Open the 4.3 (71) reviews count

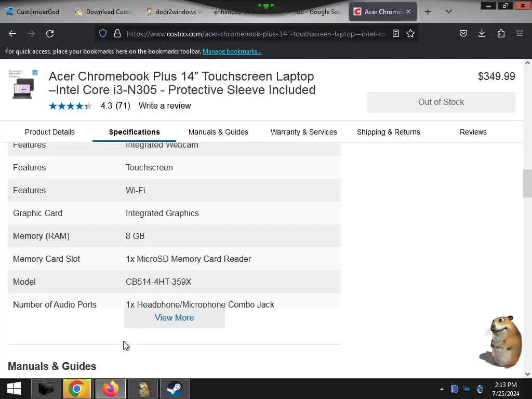coord(115,106)
